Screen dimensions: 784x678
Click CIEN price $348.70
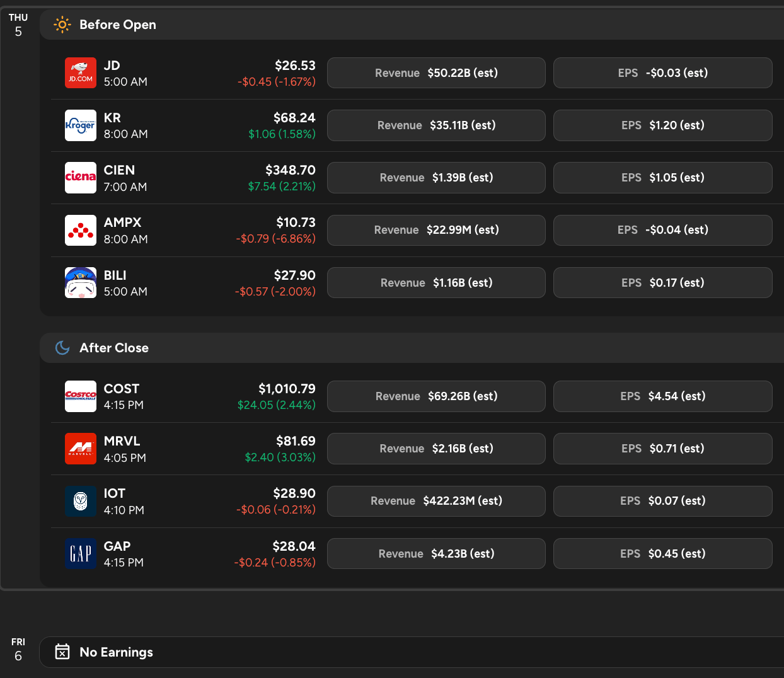click(x=291, y=170)
